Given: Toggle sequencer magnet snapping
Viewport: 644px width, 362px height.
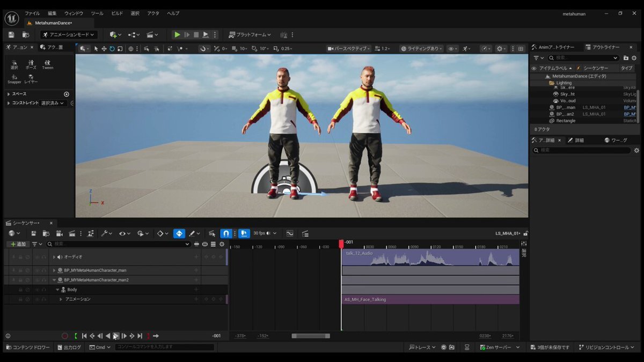Looking at the screenshot, I should [226, 233].
